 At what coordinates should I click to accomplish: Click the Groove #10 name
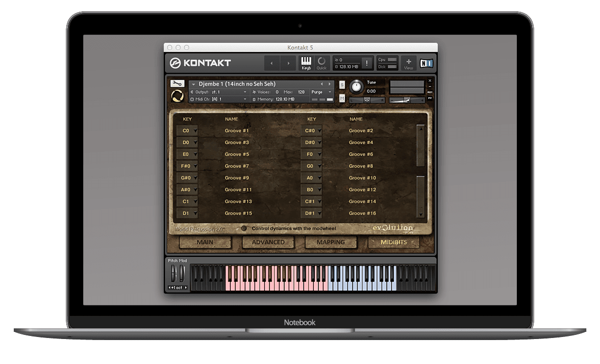point(362,178)
